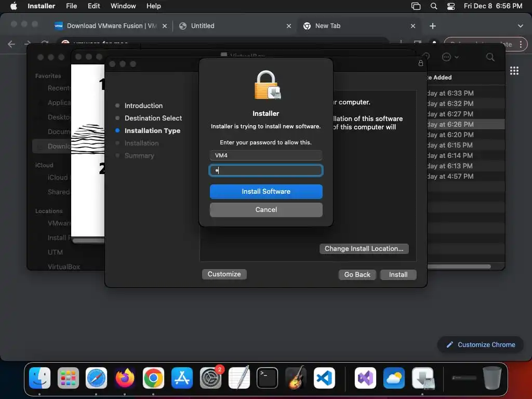Image resolution: width=532 pixels, height=399 pixels.
Task: Close the New Tab tab
Action: pyautogui.click(x=413, y=26)
